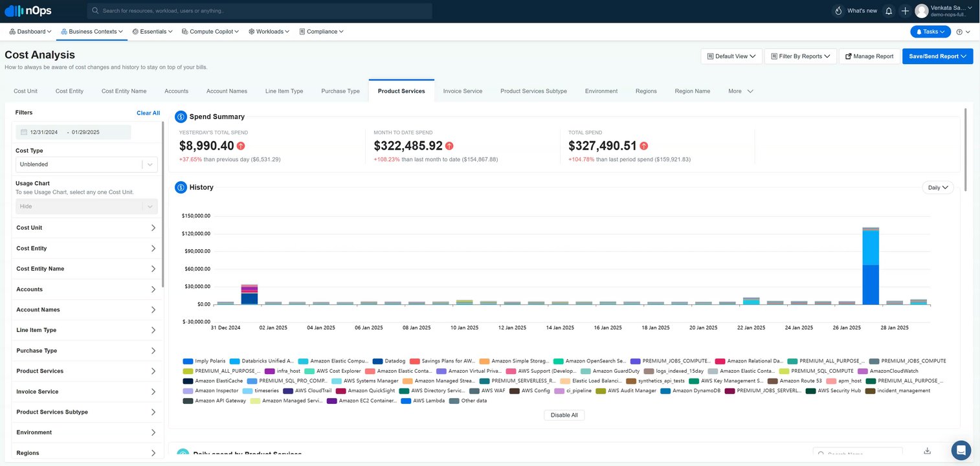Expand the Line Item Type filter

(x=86, y=330)
